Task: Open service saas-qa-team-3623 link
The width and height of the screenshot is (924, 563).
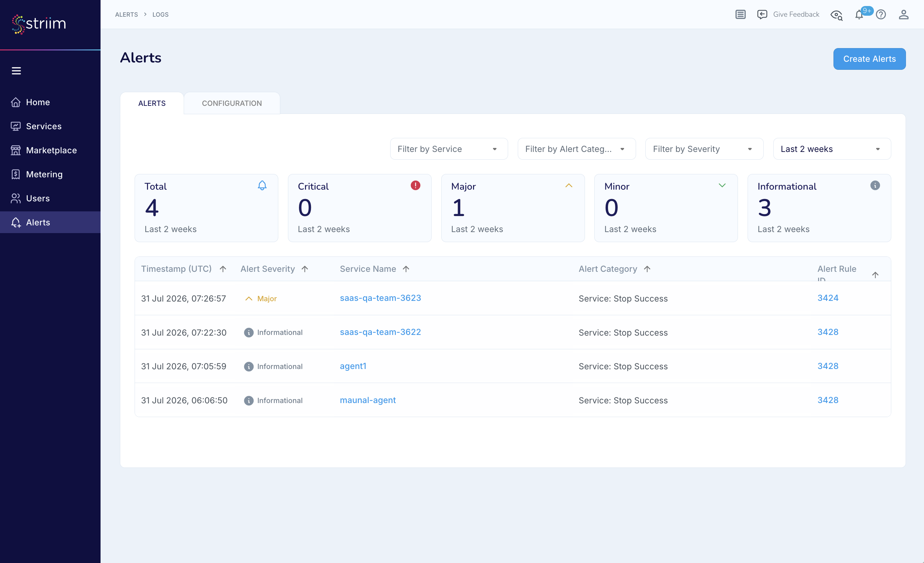Action: [380, 298]
